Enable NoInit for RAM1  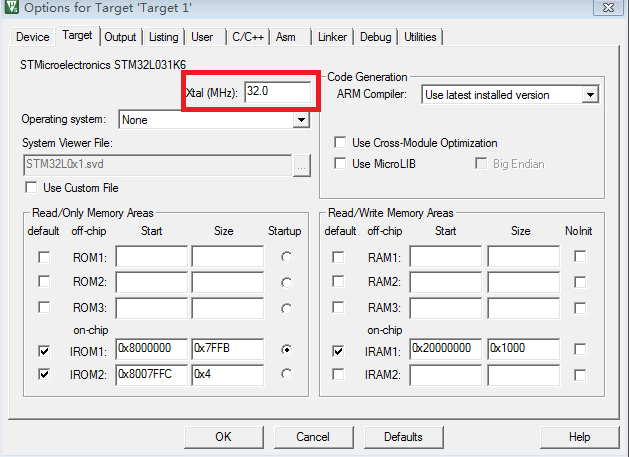(580, 256)
